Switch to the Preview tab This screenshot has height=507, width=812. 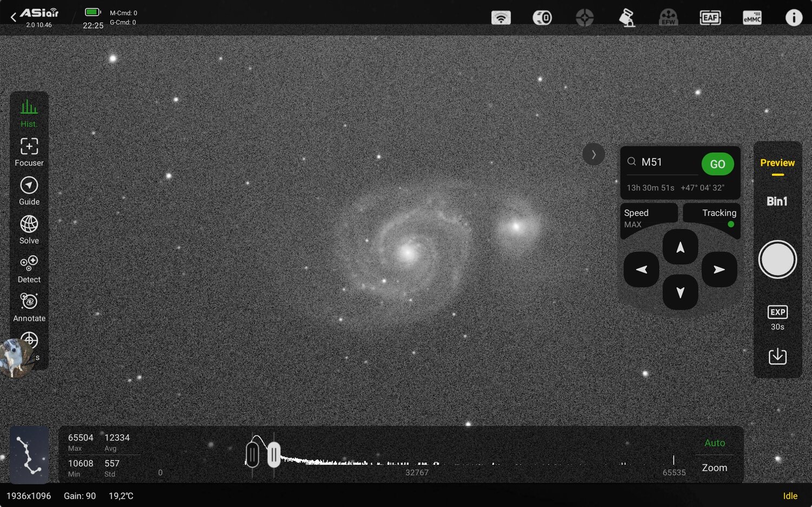point(777,162)
